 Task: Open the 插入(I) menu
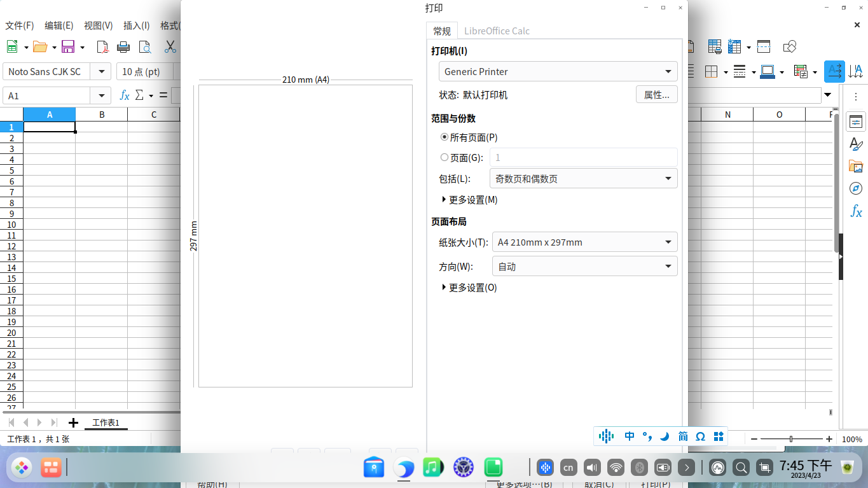[x=137, y=25]
